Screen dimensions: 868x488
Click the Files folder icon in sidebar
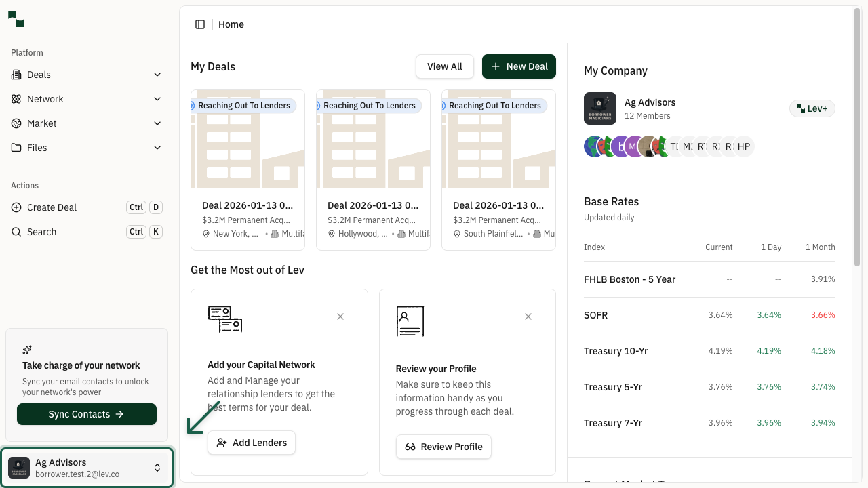tap(16, 148)
